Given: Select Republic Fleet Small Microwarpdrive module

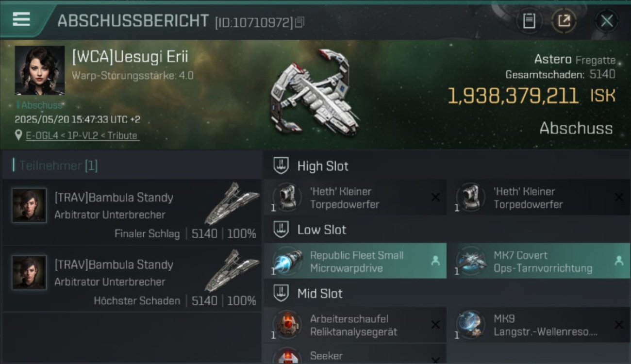Looking at the screenshot, I should pyautogui.click(x=355, y=261).
